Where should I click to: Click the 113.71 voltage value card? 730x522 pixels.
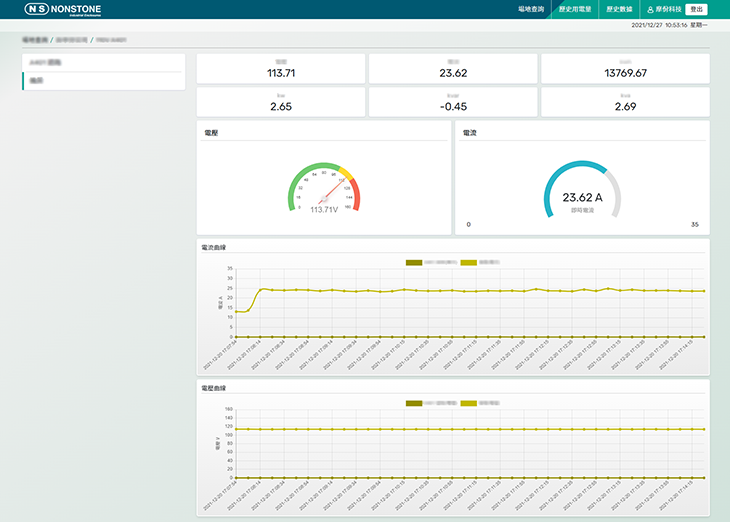[x=281, y=69]
